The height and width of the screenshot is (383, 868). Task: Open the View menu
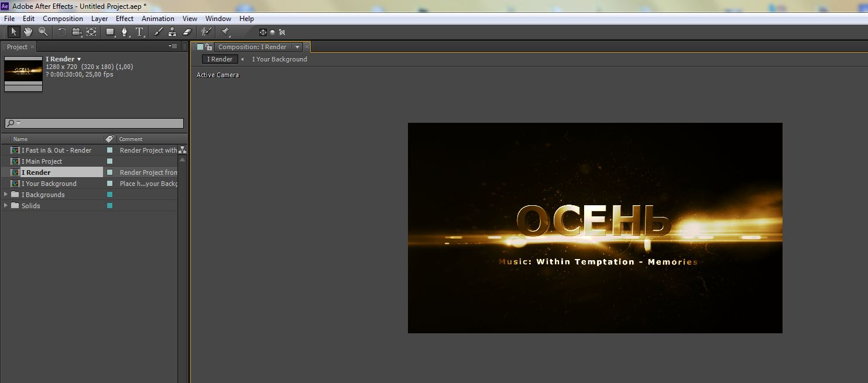click(190, 19)
